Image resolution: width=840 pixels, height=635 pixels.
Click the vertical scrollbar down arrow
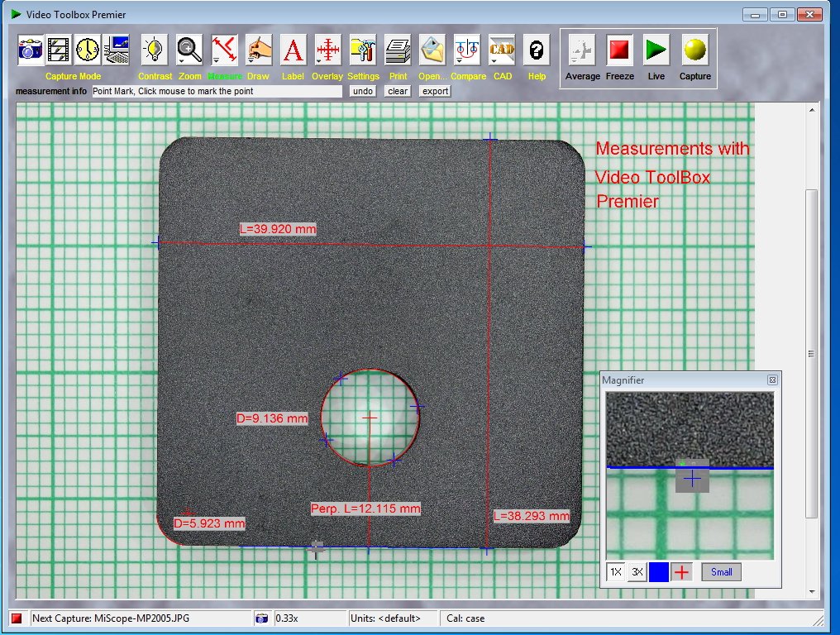[x=812, y=592]
